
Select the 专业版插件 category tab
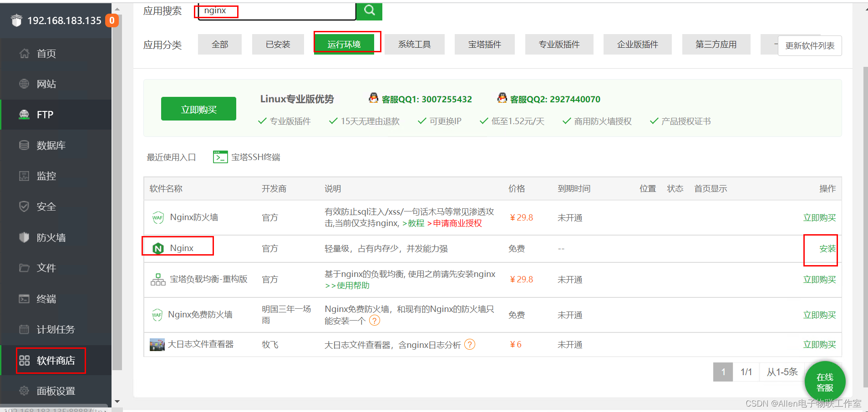559,44
